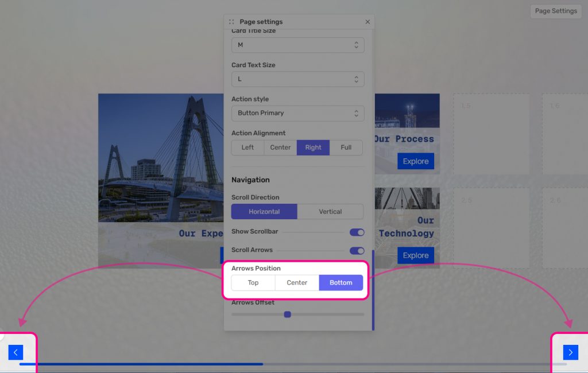
Task: Set Arrows Position to Center
Action: pyautogui.click(x=297, y=283)
